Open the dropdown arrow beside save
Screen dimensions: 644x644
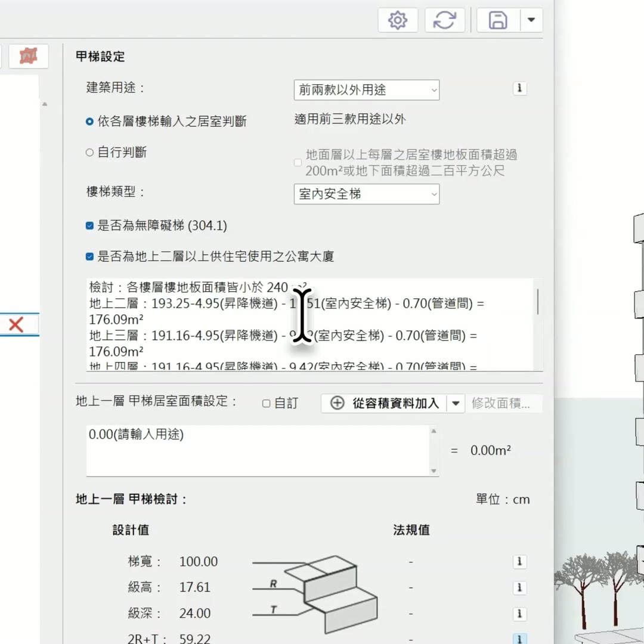531,20
